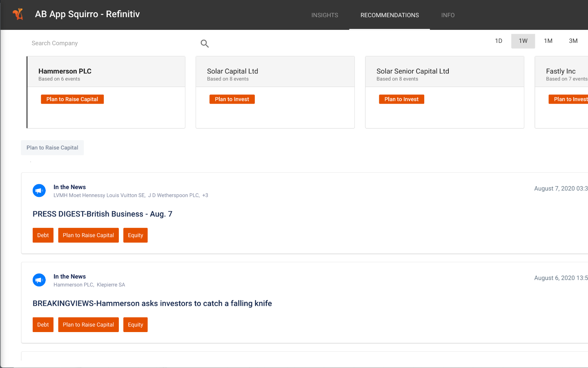Image resolution: width=588 pixels, height=368 pixels.
Task: Click 'Based on 8 events' under Solar Senior Capital
Action: point(397,79)
